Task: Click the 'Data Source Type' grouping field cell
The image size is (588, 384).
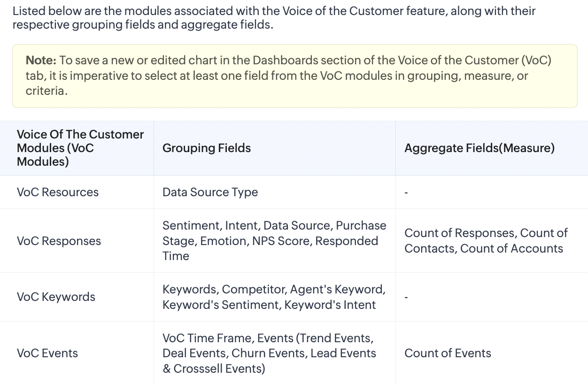Action: tap(210, 192)
